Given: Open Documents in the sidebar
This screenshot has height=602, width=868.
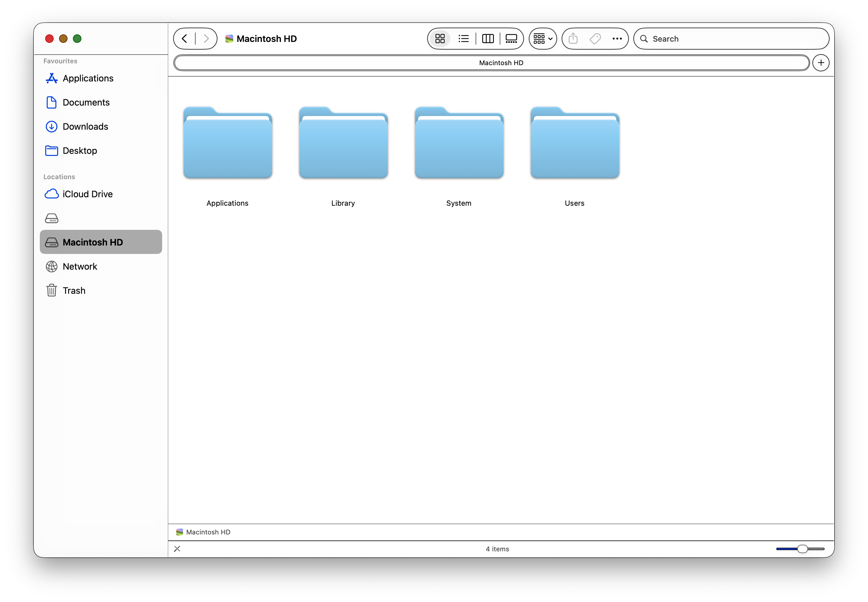Looking at the screenshot, I should [101, 102].
